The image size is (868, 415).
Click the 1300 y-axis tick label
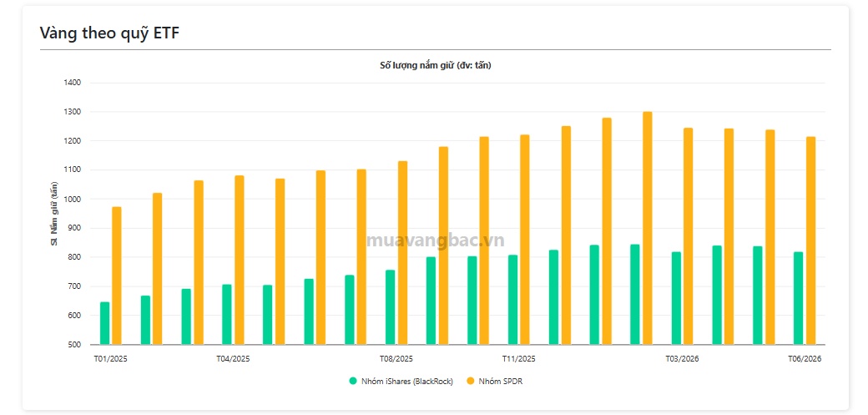(73, 112)
